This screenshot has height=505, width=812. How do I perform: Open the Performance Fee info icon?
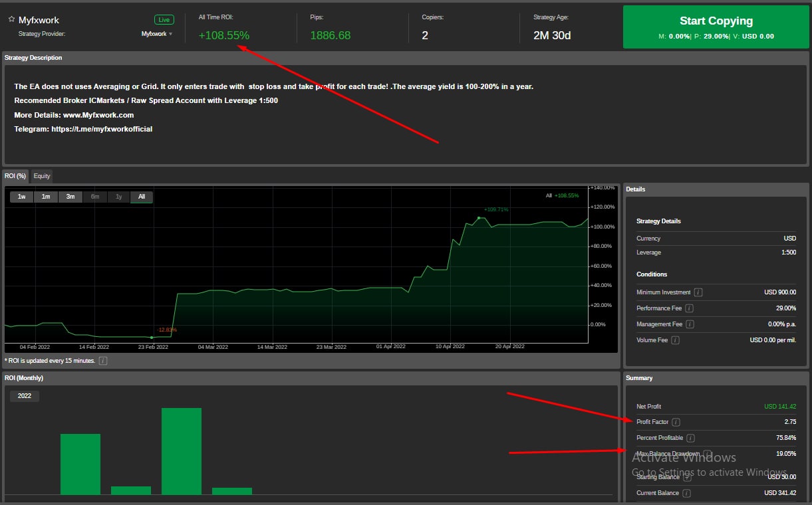(x=689, y=308)
